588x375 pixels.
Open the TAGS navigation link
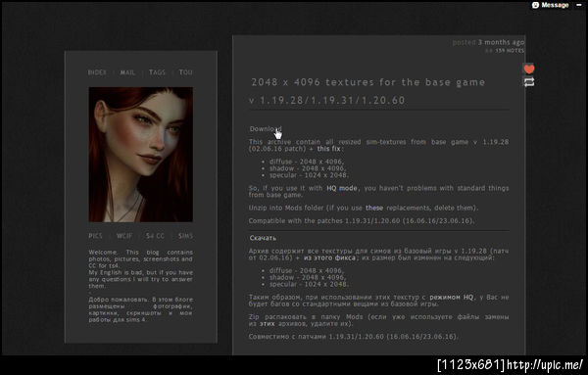pos(157,72)
